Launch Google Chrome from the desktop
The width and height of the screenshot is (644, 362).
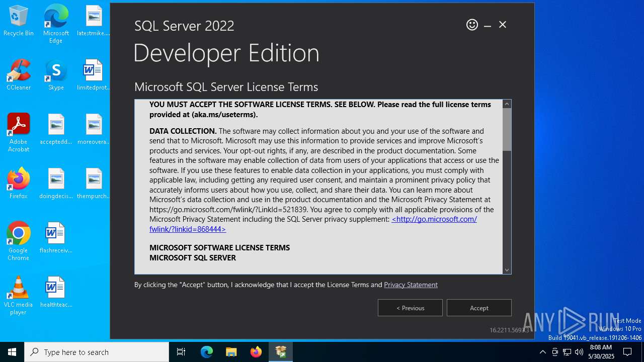19,241
